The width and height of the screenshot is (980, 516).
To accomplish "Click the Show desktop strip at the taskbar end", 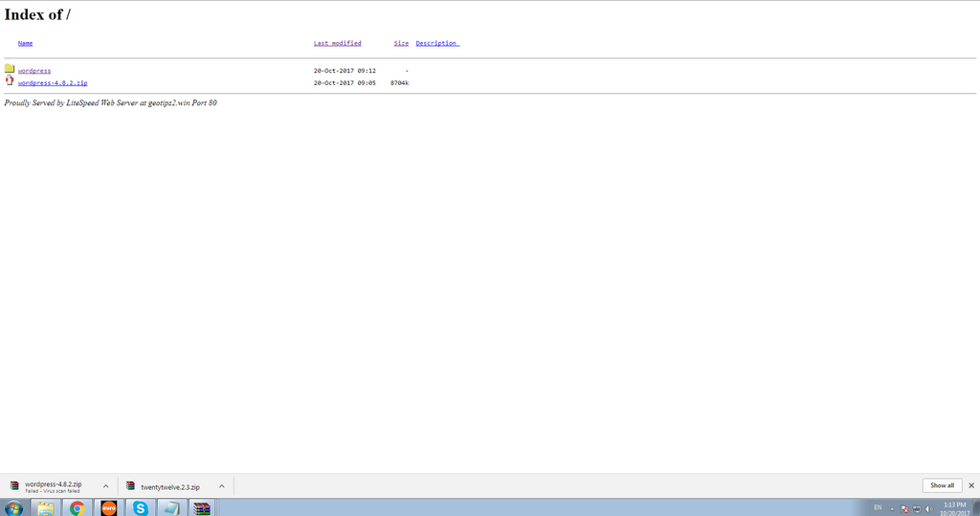I will tap(976, 508).
